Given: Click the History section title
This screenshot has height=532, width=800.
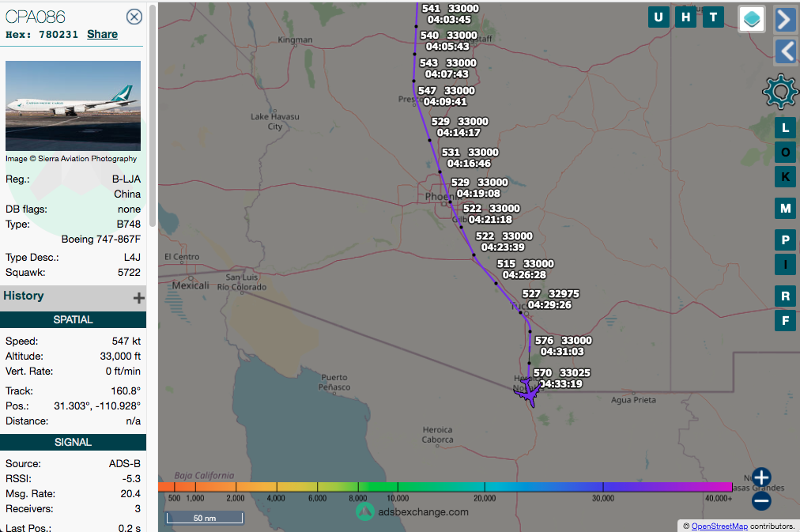Looking at the screenshot, I should click(x=24, y=296).
